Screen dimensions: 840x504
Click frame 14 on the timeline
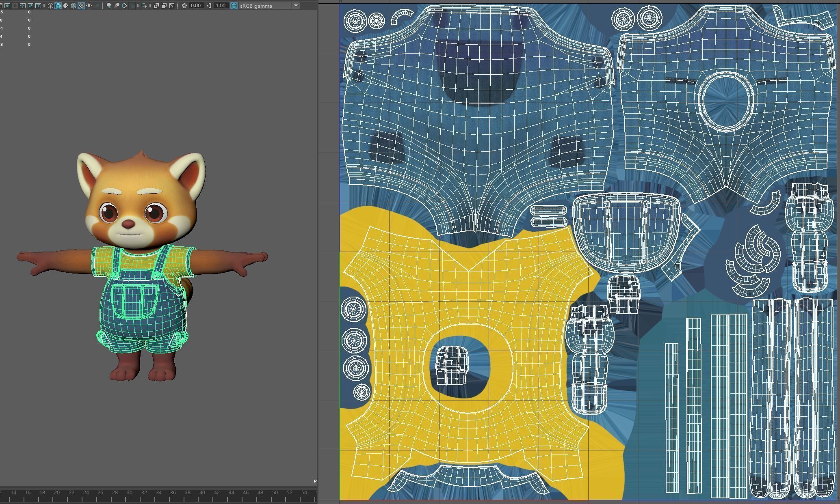coord(13,493)
